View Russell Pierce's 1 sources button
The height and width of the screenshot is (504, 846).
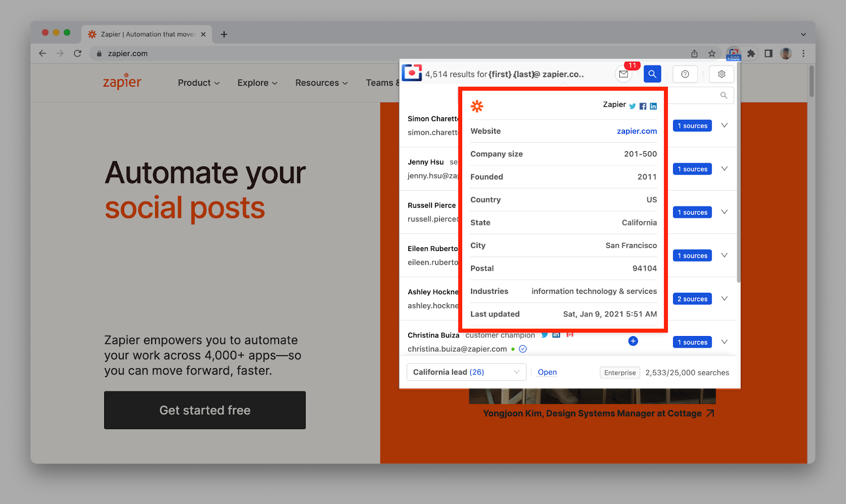[692, 212]
